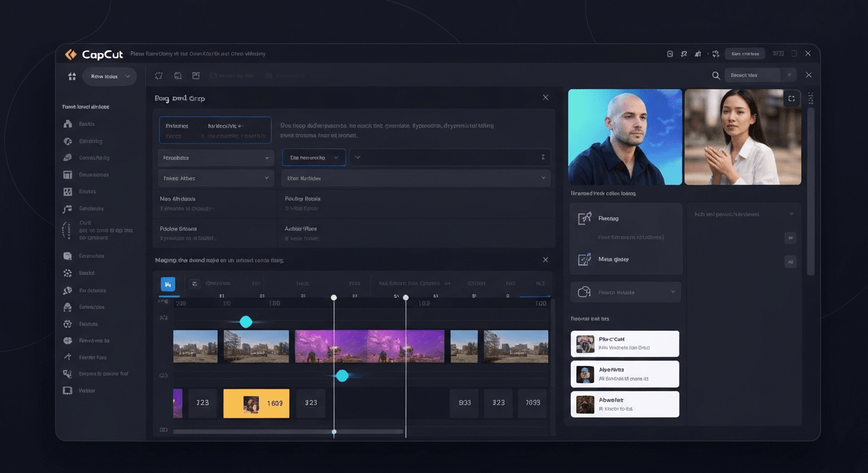Toggle the second small square control in right panel
Image resolution: width=868 pixels, height=473 pixels.
coord(790,261)
